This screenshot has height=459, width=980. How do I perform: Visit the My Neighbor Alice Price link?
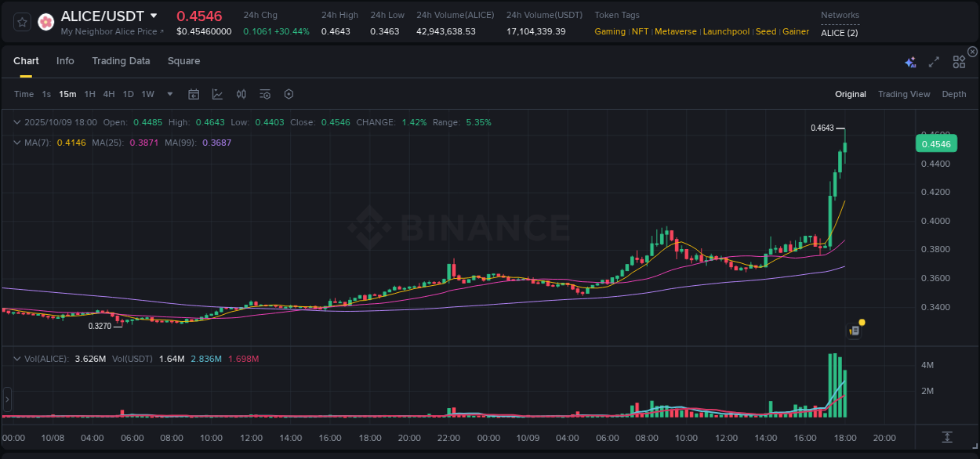tap(110, 31)
